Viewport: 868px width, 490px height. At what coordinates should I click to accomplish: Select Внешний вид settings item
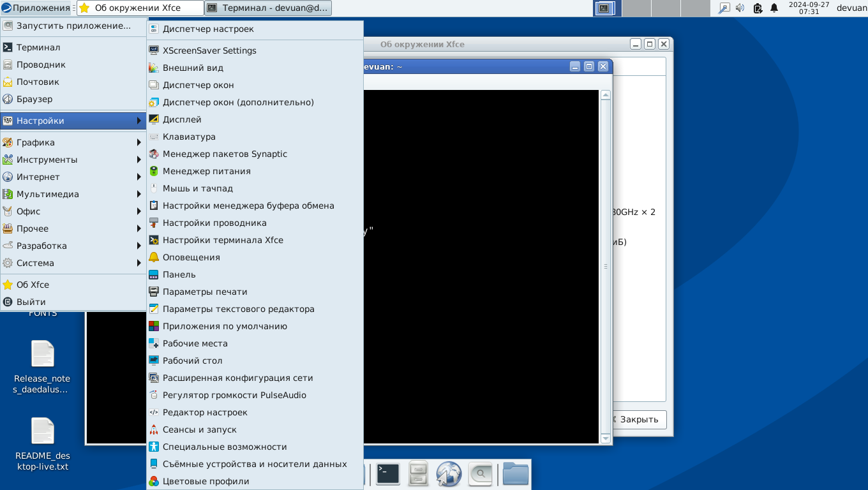[193, 68]
